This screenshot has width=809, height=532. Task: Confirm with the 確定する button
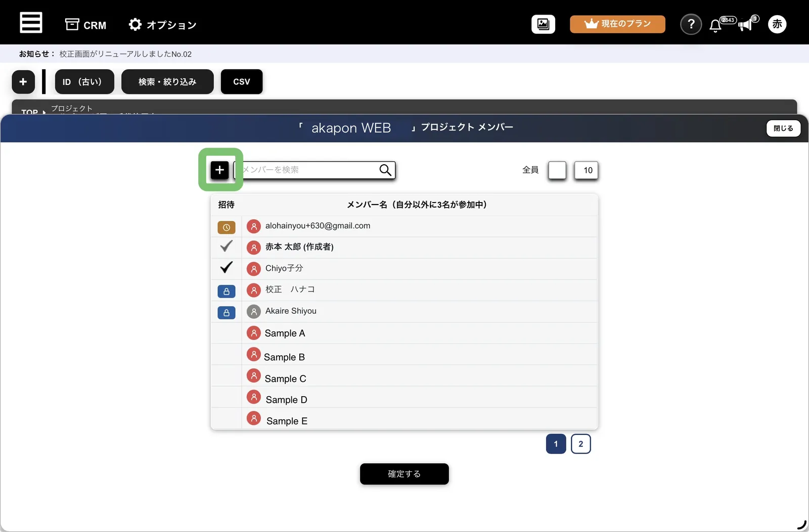click(404, 474)
